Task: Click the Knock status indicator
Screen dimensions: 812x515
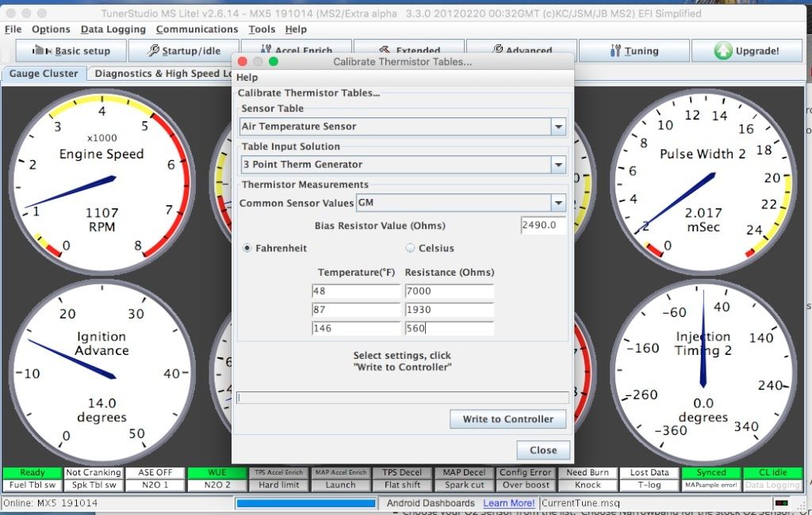Action: pos(588,485)
